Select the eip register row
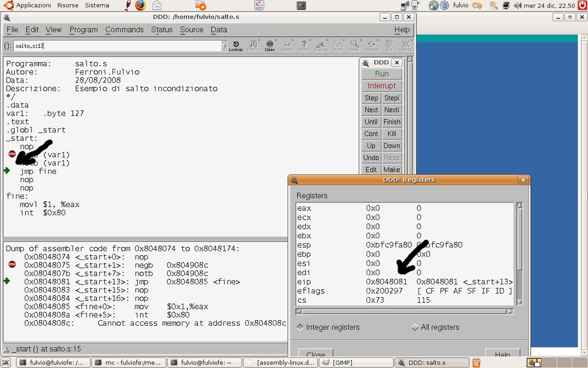Viewport: 588px width, 368px height. (405, 282)
